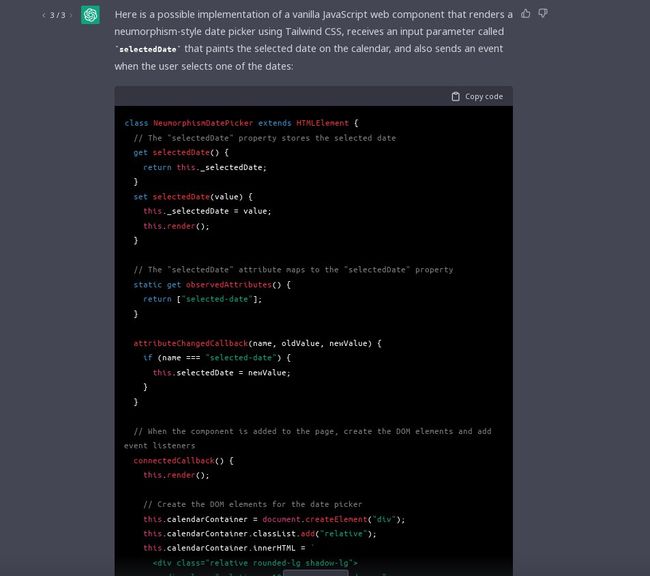Click the right arrow beside 3 / 3

(72, 15)
